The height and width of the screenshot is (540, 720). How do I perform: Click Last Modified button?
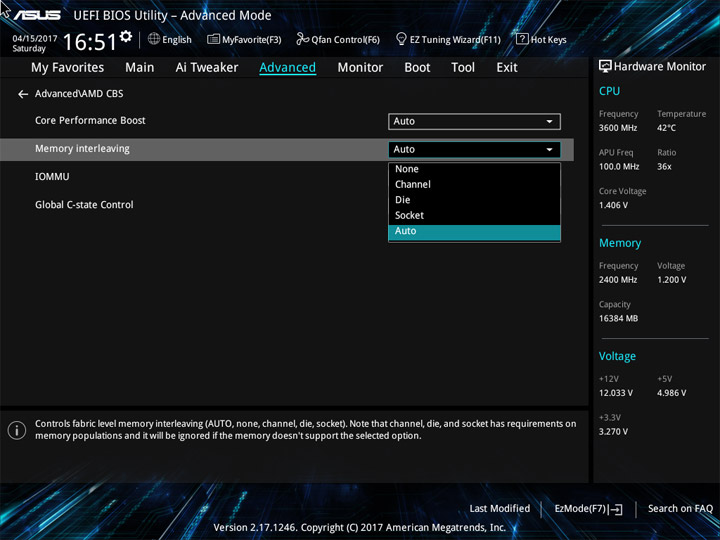tap(500, 509)
